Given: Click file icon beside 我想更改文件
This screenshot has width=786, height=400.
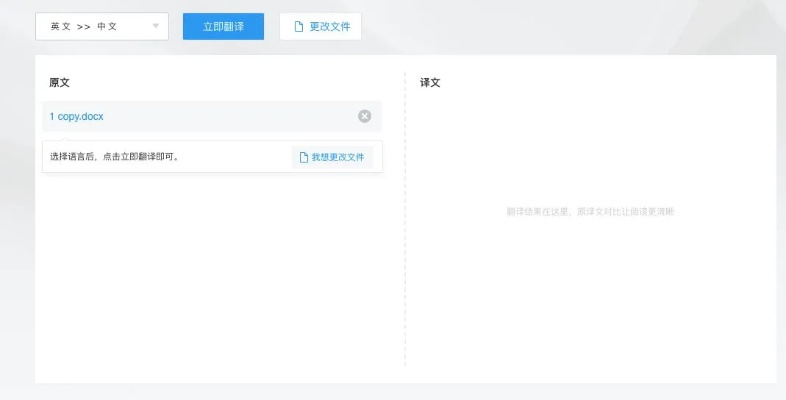Looking at the screenshot, I should [x=304, y=157].
